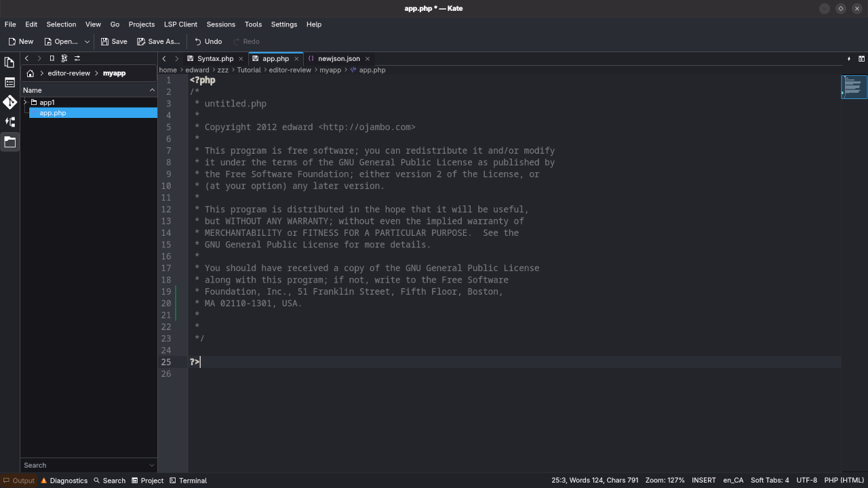This screenshot has width=868, height=488.
Task: Open file browser options icon
Action: point(77,58)
